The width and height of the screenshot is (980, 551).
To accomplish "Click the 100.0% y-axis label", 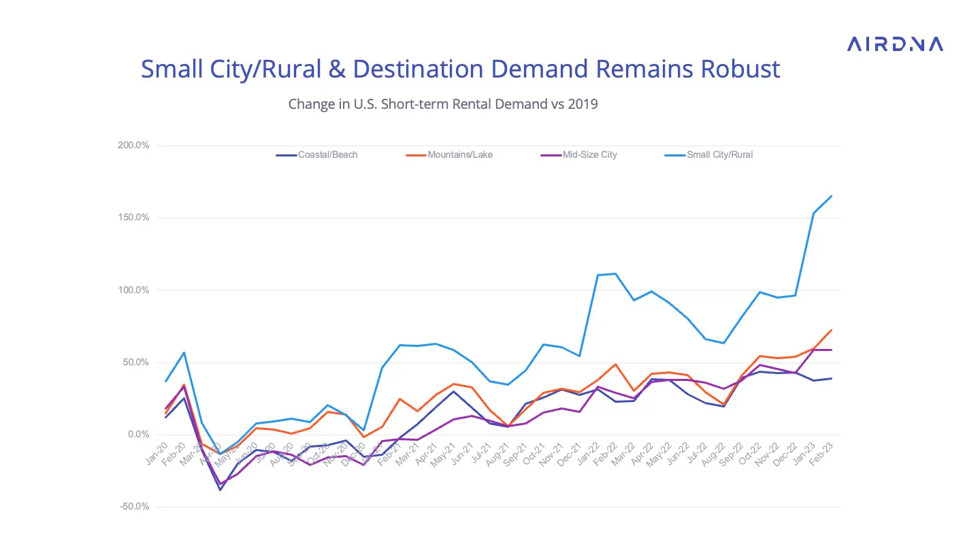I will 134,290.
